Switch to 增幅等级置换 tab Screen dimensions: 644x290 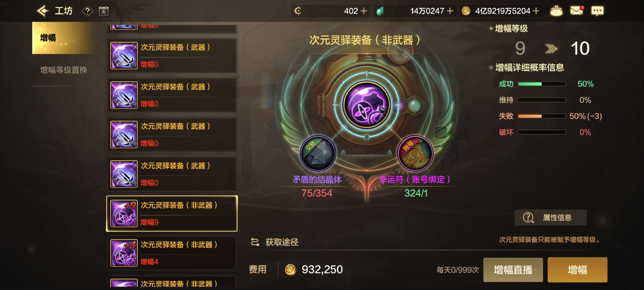[64, 70]
